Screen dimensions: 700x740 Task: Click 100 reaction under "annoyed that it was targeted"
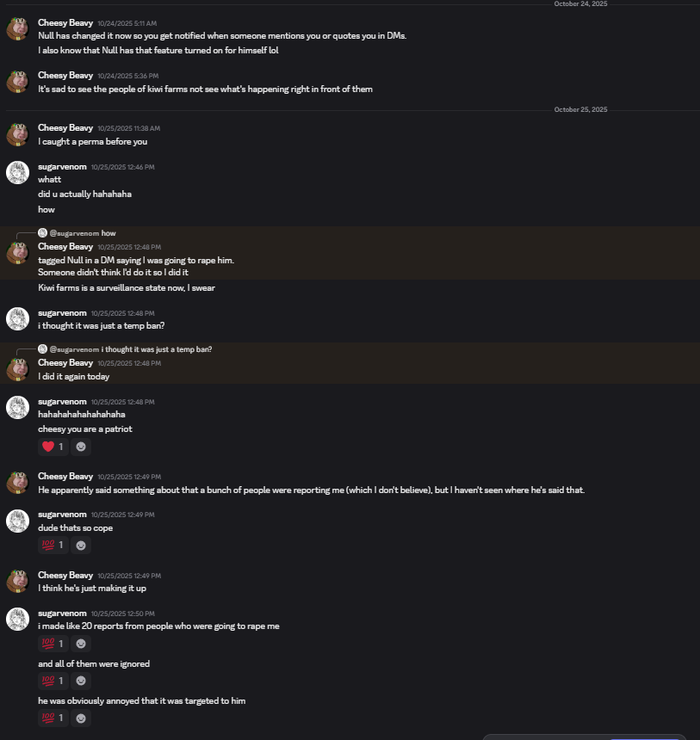tap(53, 718)
